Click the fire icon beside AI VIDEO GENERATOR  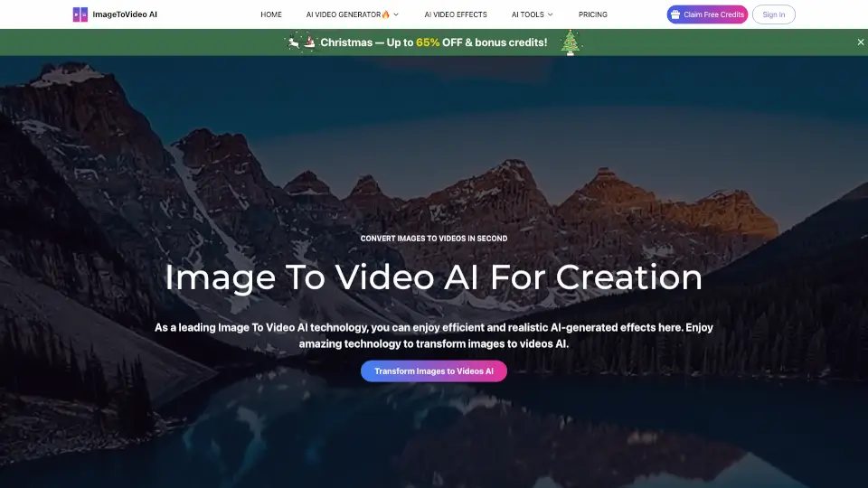386,14
